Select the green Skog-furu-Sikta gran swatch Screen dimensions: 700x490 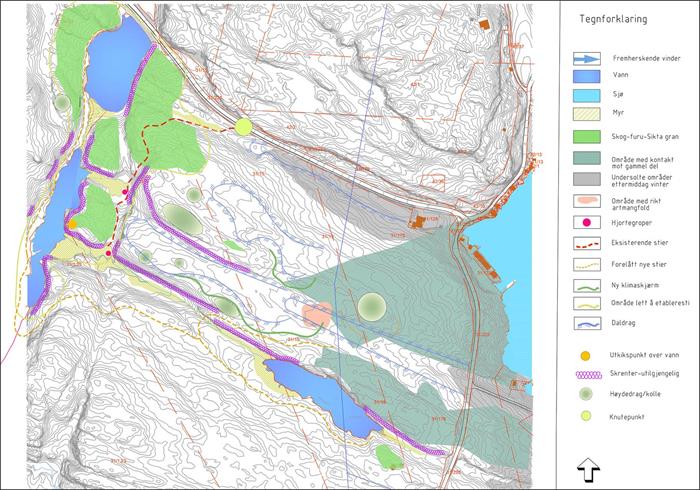click(x=585, y=135)
